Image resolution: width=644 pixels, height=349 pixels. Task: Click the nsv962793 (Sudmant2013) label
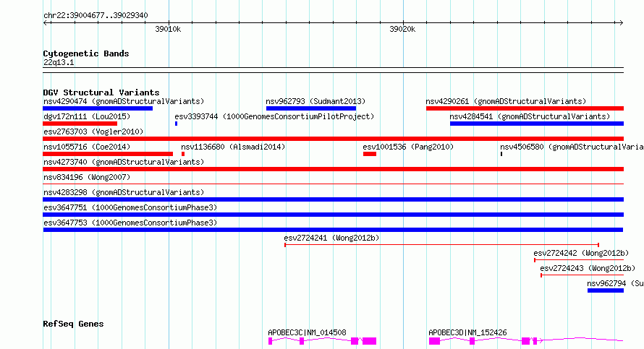click(x=315, y=101)
